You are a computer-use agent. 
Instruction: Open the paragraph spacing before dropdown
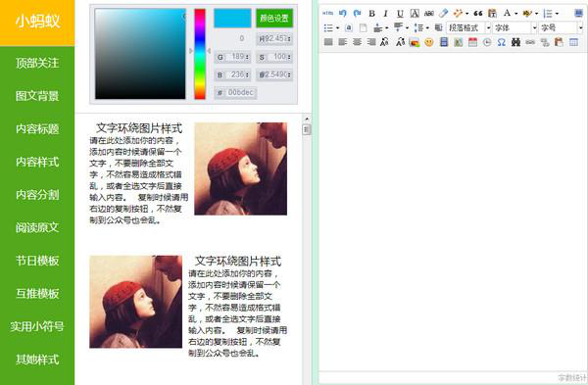pos(387,27)
